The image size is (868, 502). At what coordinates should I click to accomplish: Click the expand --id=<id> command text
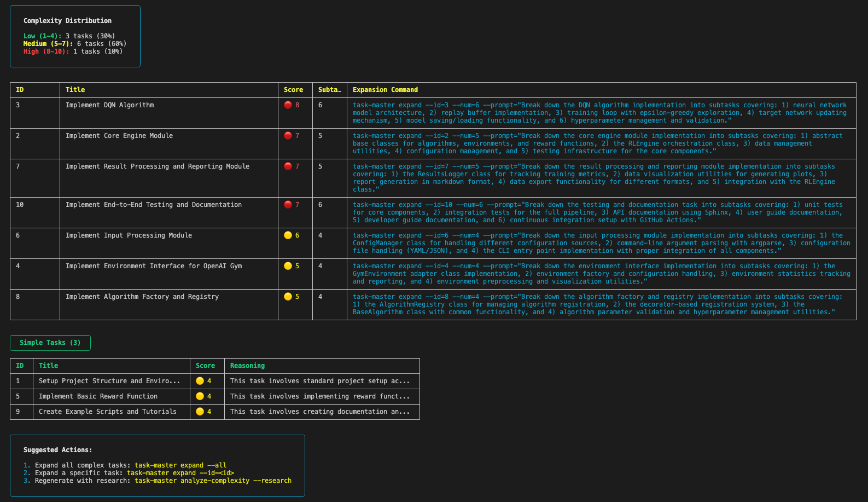[x=180, y=473]
